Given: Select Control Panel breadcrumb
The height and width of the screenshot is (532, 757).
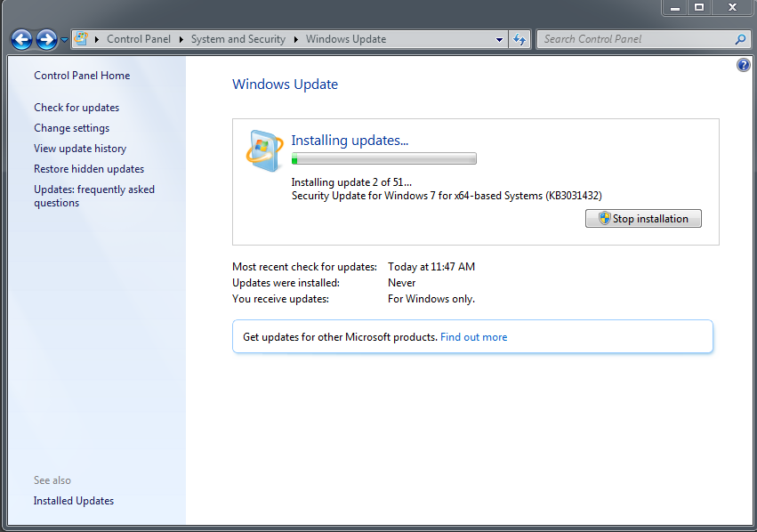Looking at the screenshot, I should click(x=139, y=39).
